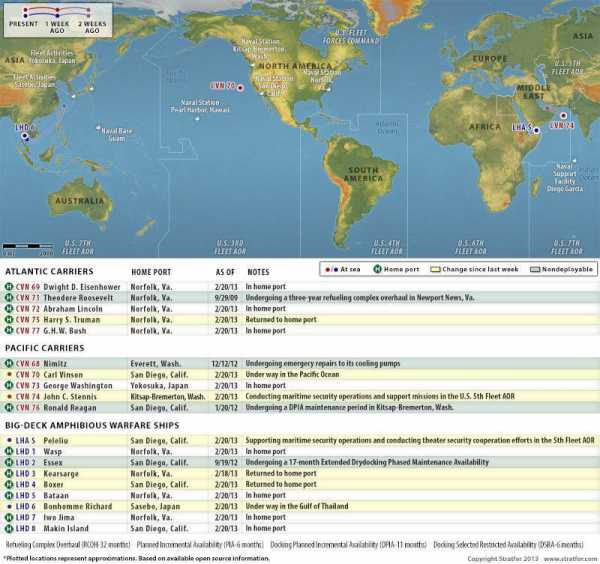Click the 'Home port' legend item
Viewport: 600px width, 564px height.
[x=399, y=269]
